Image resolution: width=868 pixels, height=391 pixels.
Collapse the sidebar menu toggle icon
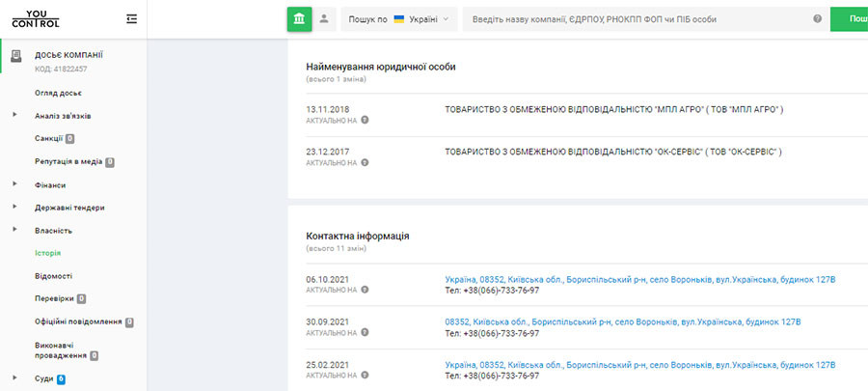click(131, 19)
